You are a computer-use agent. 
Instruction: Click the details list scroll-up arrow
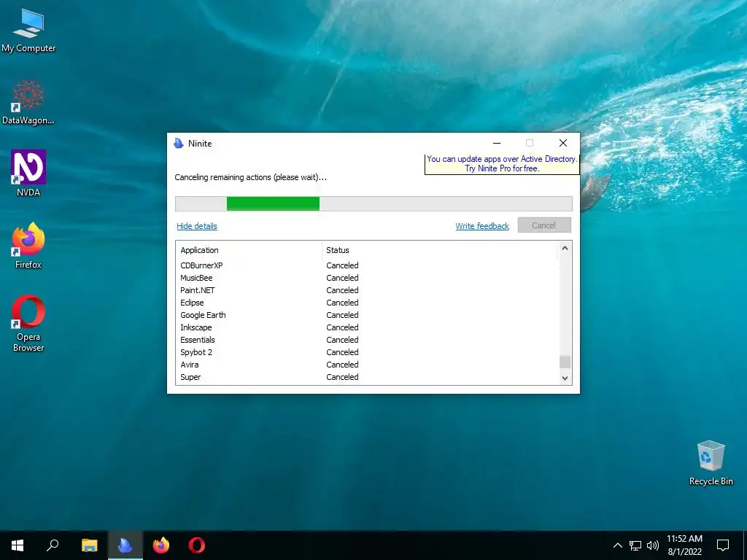click(x=565, y=248)
